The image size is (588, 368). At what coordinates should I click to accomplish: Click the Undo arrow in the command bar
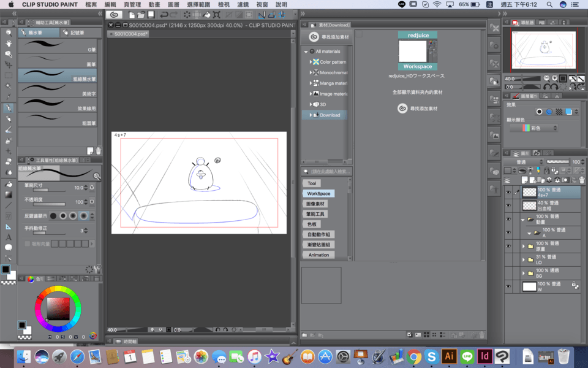pos(164,14)
